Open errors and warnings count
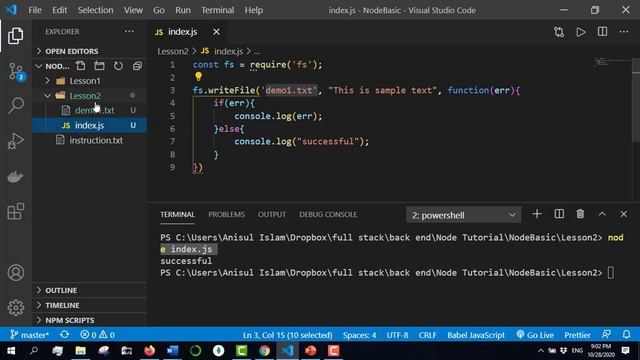Screen dimensions: 640x360 tap(98, 335)
